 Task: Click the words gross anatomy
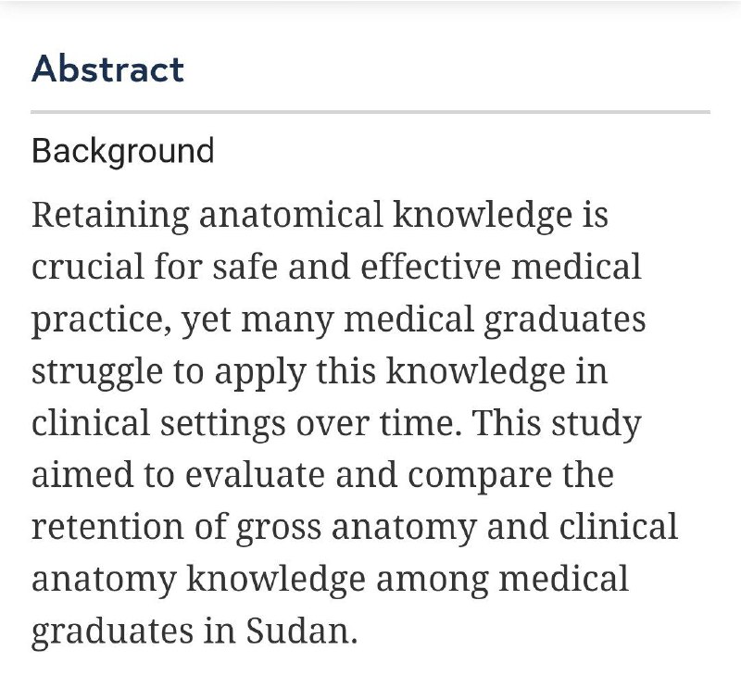click(357, 528)
